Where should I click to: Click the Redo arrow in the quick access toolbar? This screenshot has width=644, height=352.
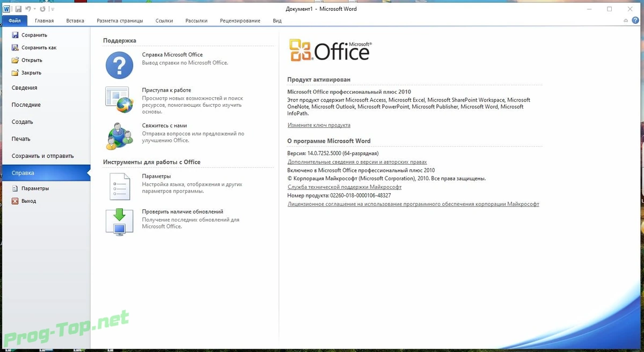click(x=42, y=9)
